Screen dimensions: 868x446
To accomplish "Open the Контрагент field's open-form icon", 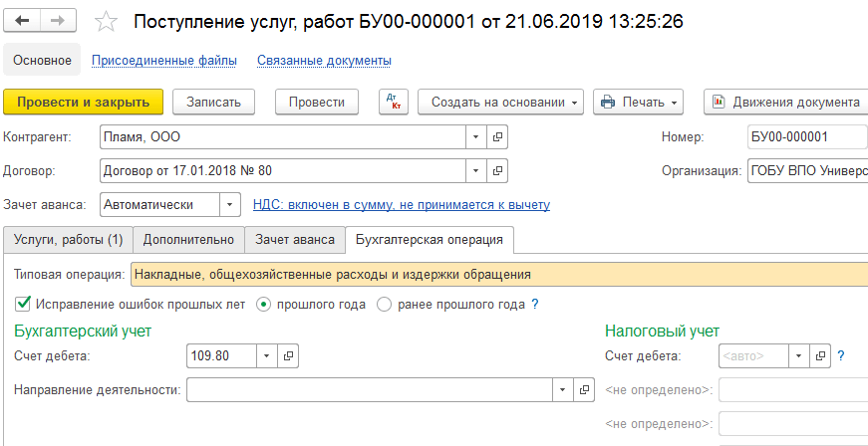I will [x=499, y=136].
